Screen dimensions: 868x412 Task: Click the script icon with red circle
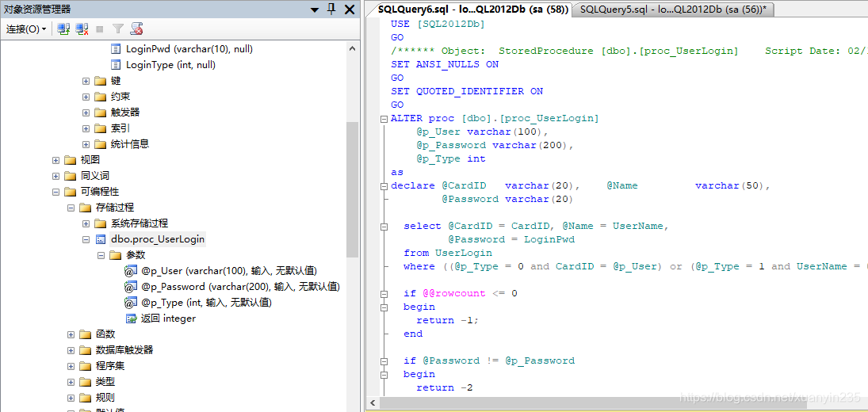tap(136, 29)
